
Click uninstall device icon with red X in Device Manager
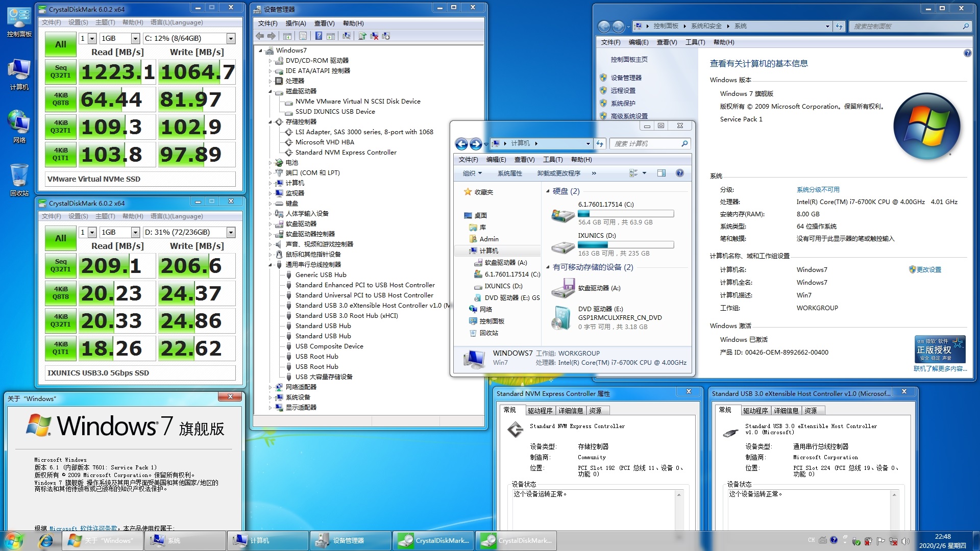[x=374, y=36]
